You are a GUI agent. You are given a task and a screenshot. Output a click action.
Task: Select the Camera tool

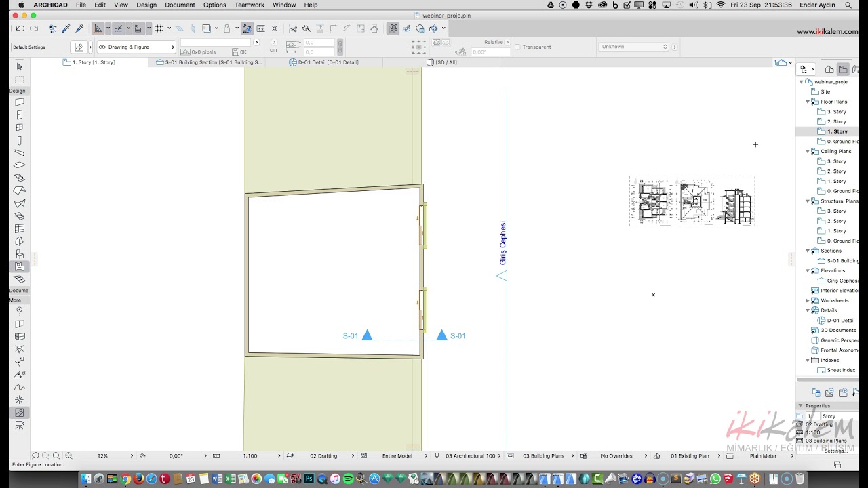point(19,425)
